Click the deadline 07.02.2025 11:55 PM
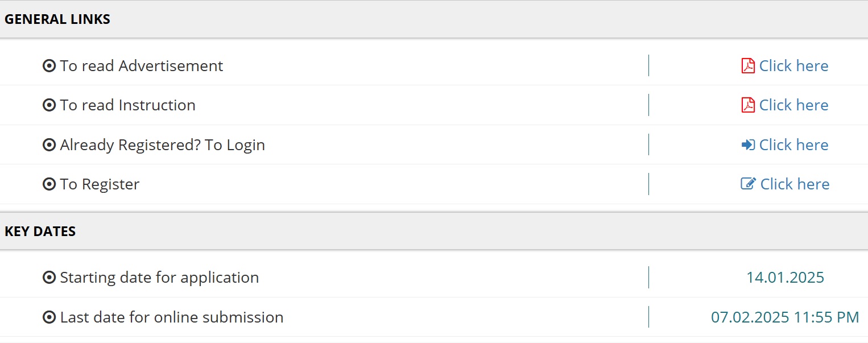Image resolution: width=868 pixels, height=343 pixels. coord(785,317)
